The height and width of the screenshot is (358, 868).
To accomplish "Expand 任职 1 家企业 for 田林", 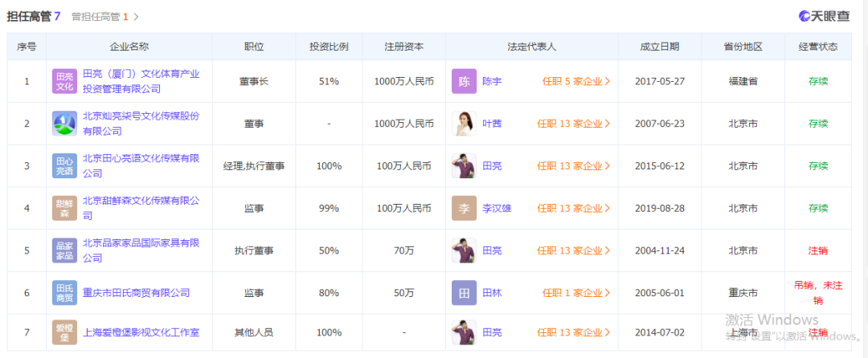I will (x=576, y=293).
